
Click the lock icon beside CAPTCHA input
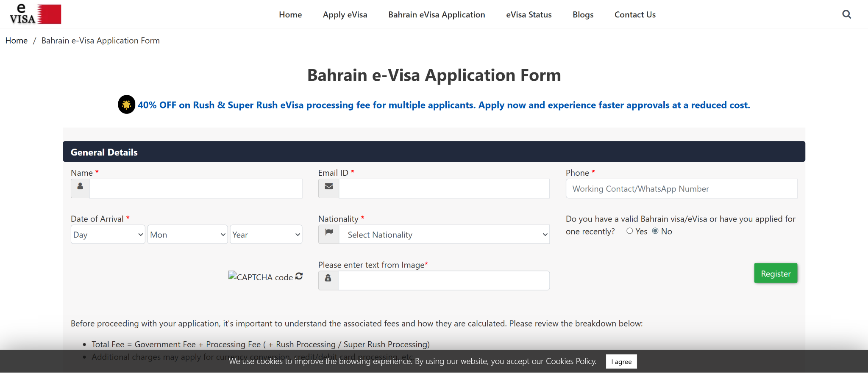pyautogui.click(x=328, y=279)
